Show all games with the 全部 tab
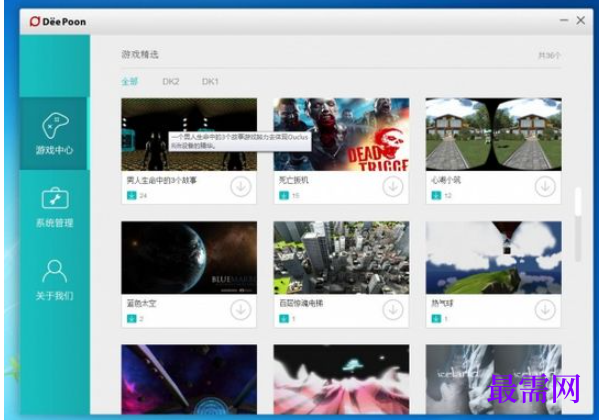 click(130, 81)
